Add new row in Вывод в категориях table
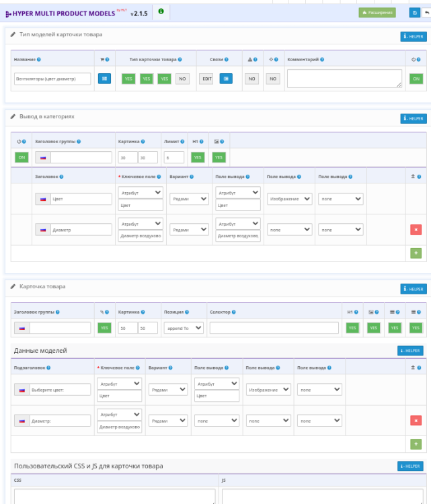431x504 pixels. [416, 253]
